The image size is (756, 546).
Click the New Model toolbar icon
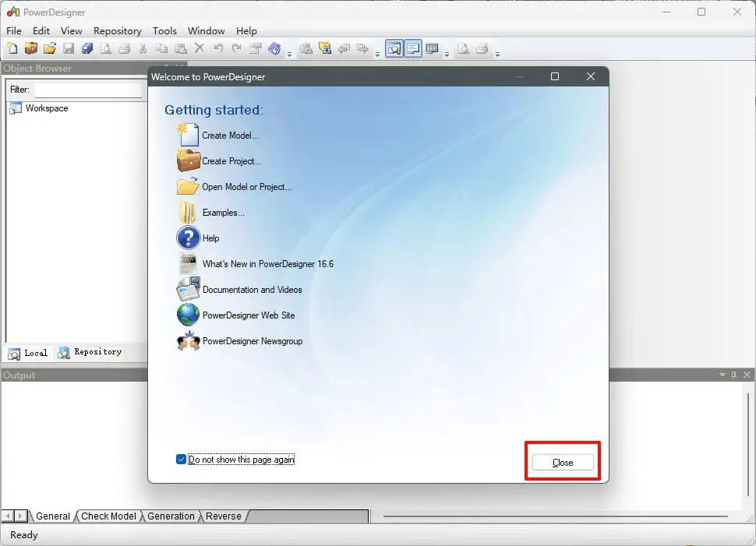pos(12,48)
